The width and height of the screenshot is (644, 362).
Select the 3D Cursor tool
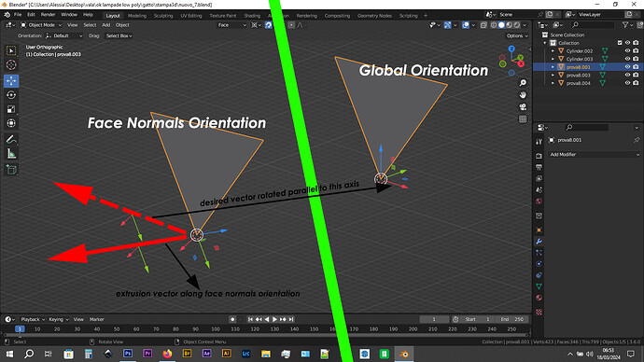11,65
